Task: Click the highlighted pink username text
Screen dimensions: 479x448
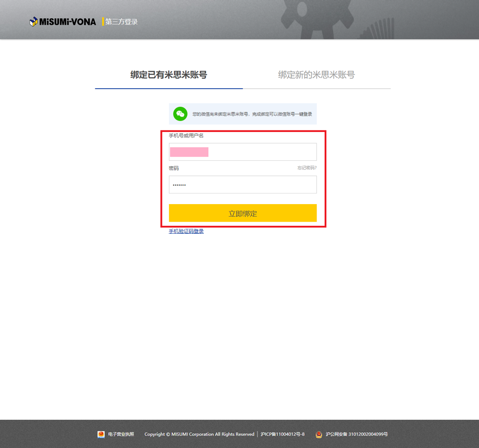Action: click(x=189, y=152)
